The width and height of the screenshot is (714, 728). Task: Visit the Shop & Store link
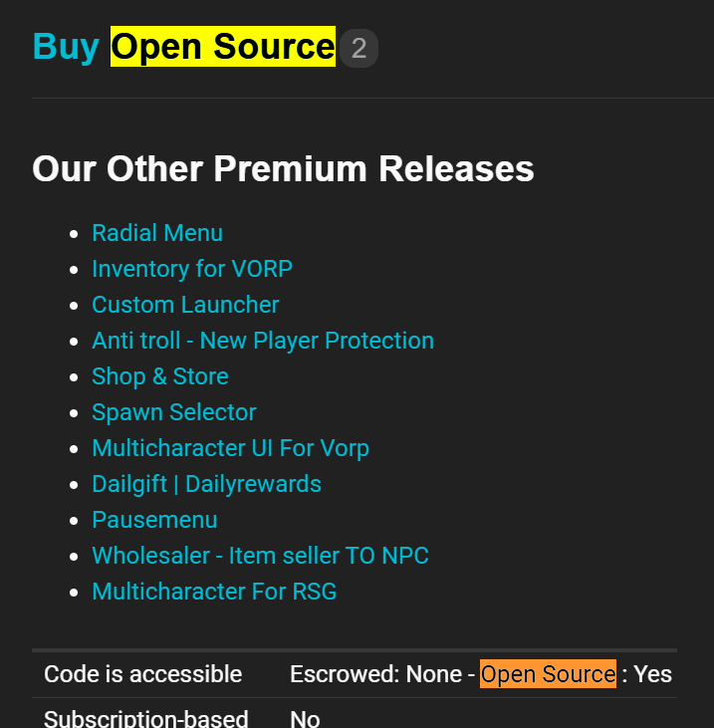(x=160, y=376)
